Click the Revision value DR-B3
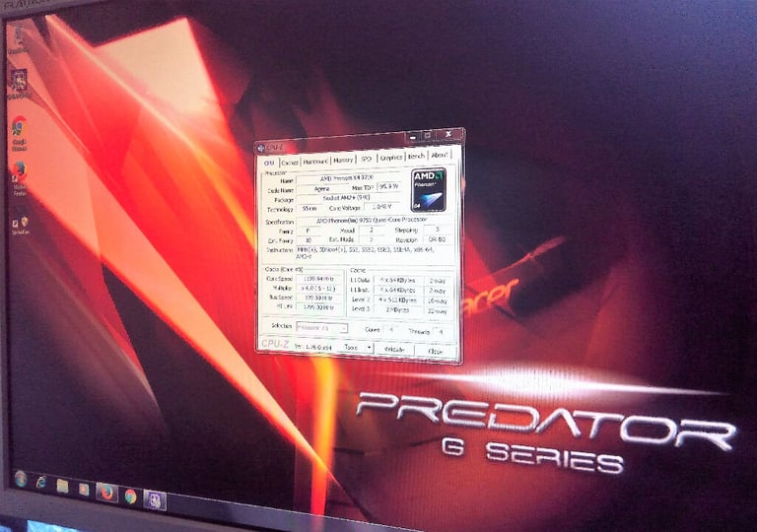 438,239
